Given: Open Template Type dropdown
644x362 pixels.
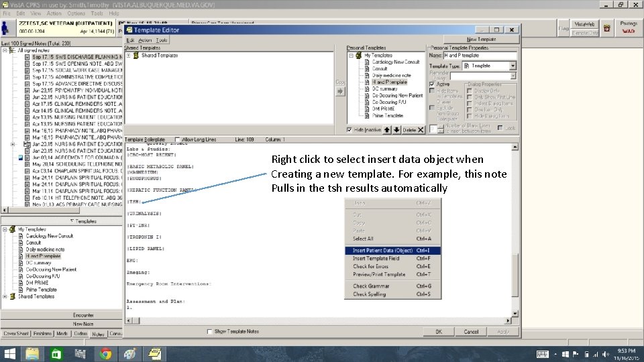Looking at the screenshot, I should coord(513,66).
